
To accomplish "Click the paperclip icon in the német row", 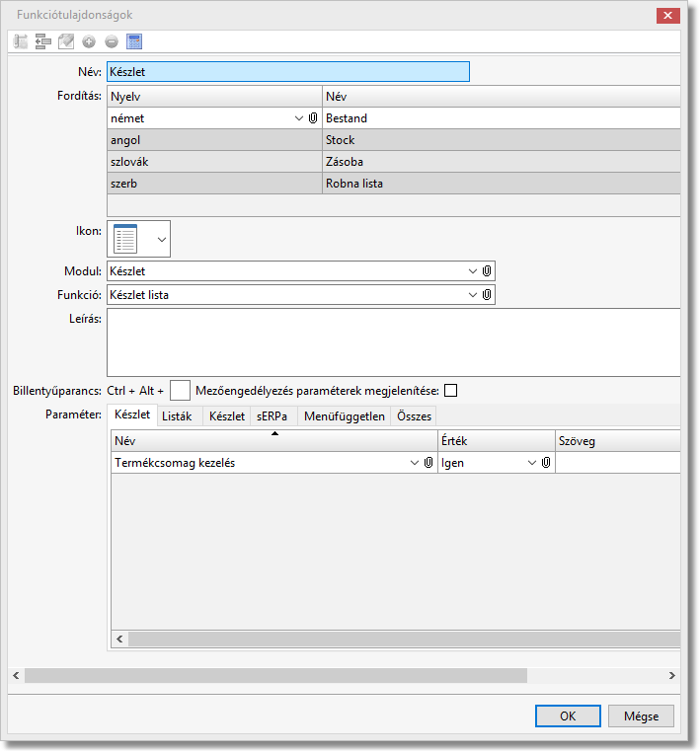I will [313, 118].
